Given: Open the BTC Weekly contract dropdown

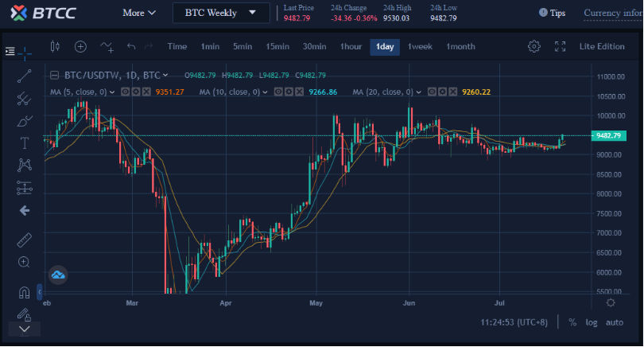Looking at the screenshot, I should click(221, 13).
